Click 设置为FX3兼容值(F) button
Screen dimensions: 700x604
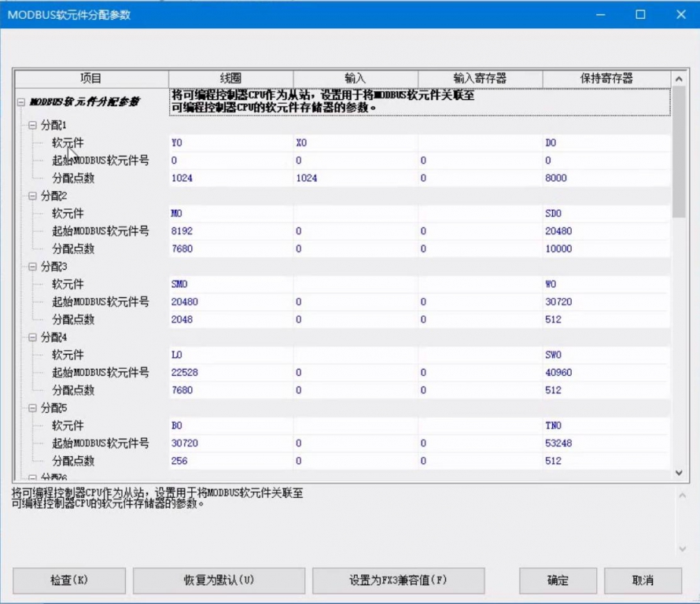398,580
